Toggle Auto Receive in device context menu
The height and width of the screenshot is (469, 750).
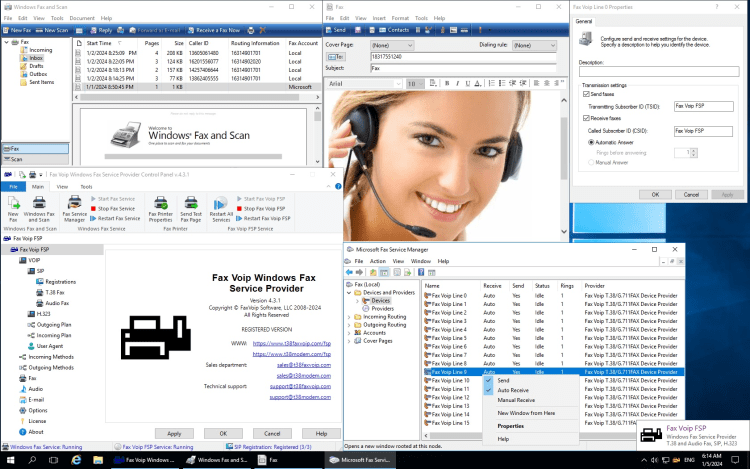[x=531, y=390]
